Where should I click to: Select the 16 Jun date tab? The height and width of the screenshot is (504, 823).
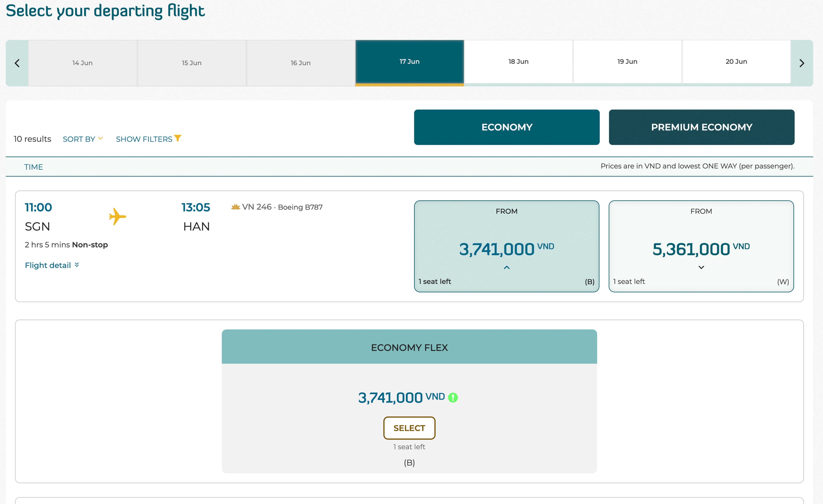(x=300, y=63)
